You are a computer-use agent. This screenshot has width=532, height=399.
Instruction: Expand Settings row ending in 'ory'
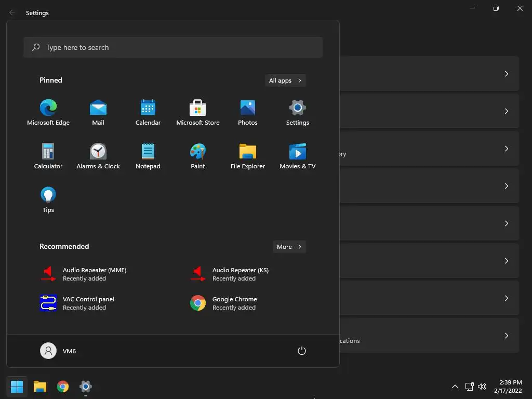pyautogui.click(x=506, y=149)
